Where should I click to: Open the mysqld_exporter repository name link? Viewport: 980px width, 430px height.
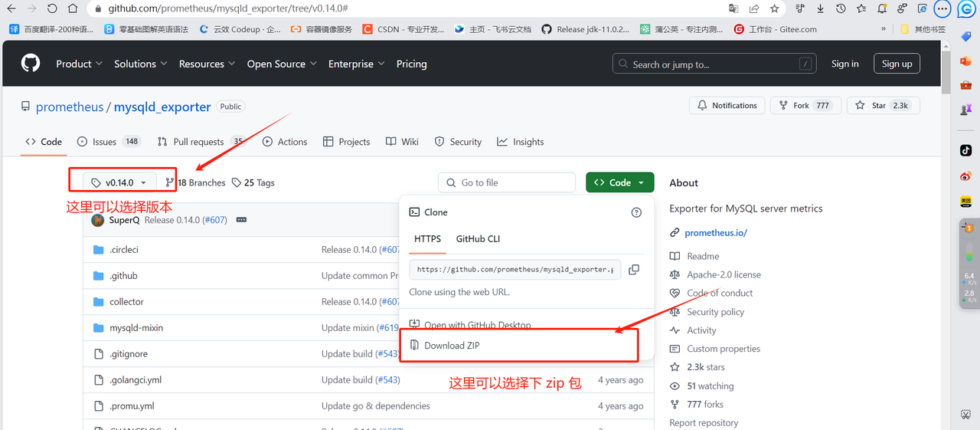[162, 107]
